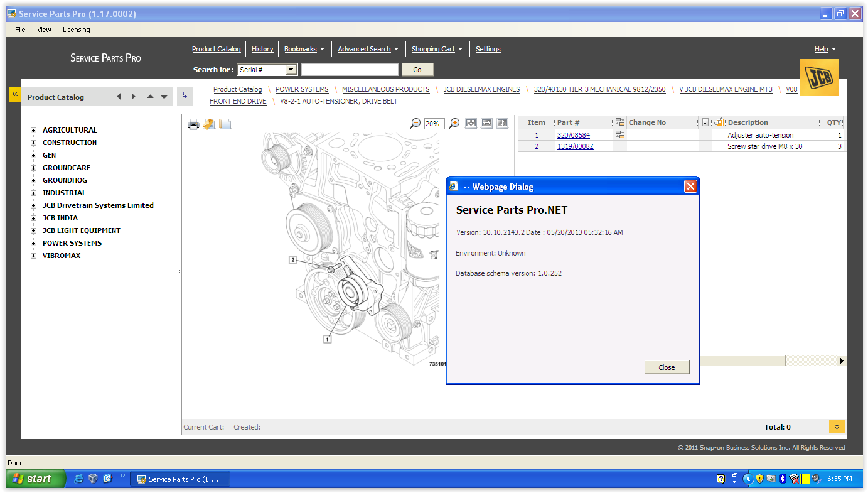Open Internet Explorer from quick launch

[78, 479]
